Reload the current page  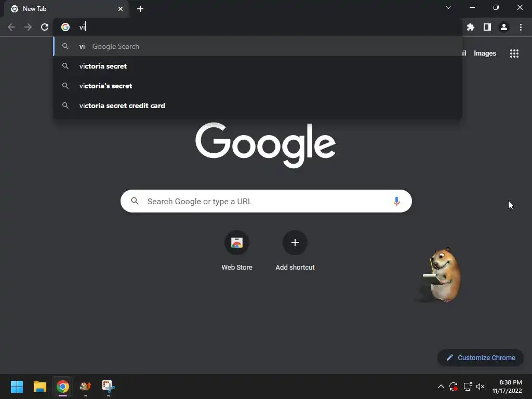pos(45,27)
